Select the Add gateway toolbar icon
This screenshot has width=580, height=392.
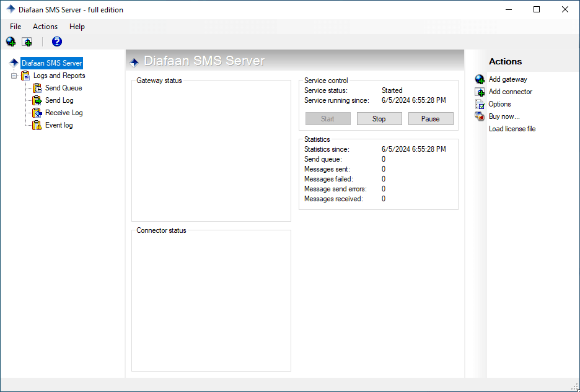[10, 41]
